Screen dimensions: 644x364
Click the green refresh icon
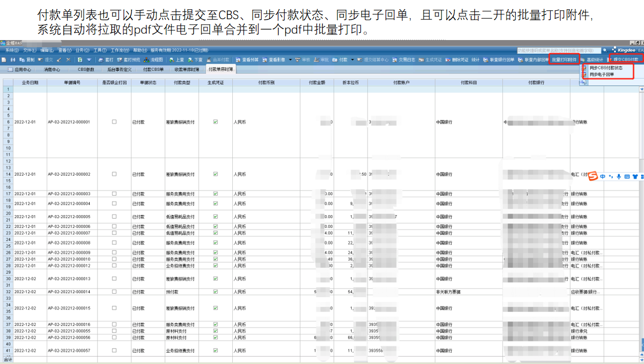click(80, 60)
